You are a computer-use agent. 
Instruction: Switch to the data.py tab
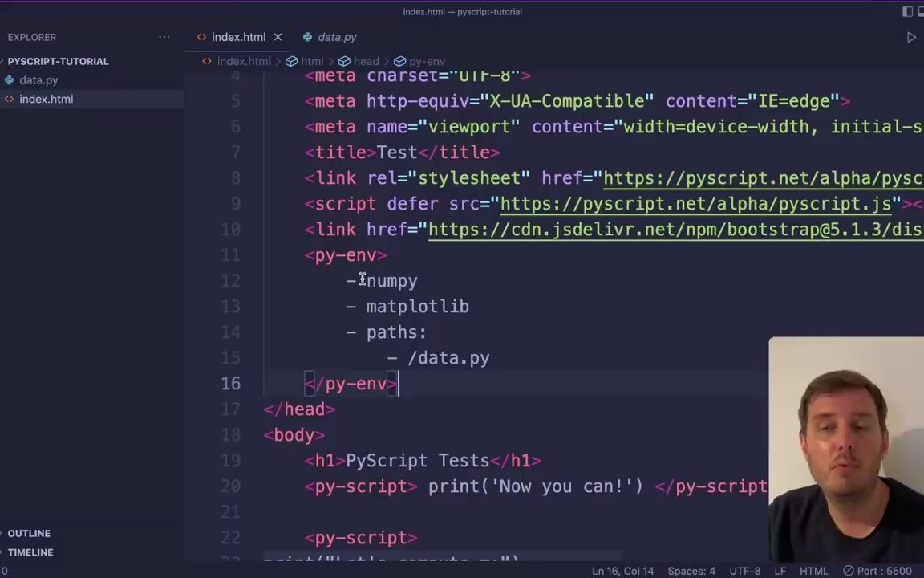point(337,37)
